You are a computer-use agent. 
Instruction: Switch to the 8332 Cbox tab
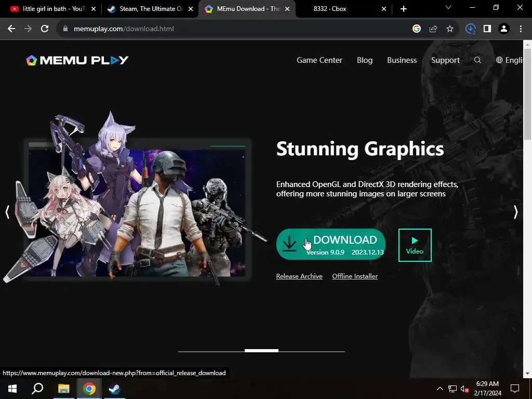[x=343, y=9]
